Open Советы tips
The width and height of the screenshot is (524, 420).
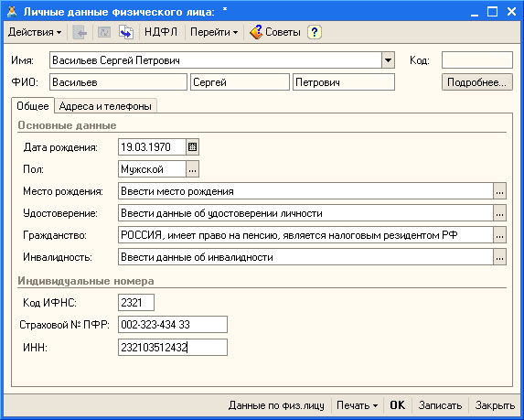(275, 32)
